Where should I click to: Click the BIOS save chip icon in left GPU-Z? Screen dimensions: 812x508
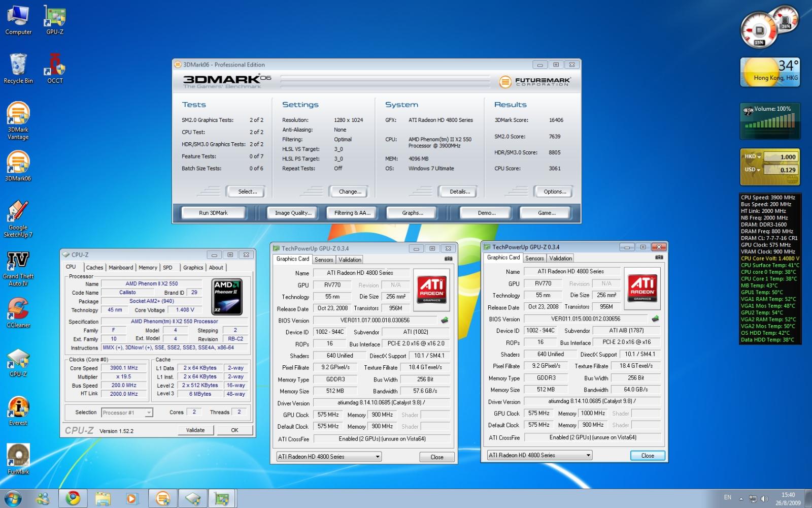[x=445, y=320]
